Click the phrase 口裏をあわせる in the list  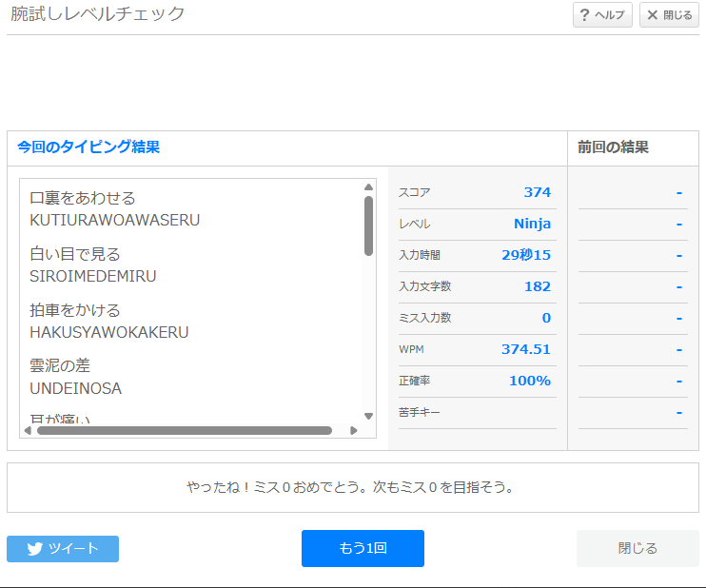point(83,198)
